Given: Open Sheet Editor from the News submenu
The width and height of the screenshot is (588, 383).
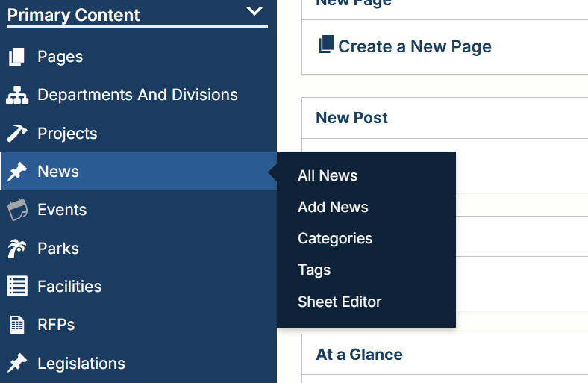Looking at the screenshot, I should coord(340,302).
